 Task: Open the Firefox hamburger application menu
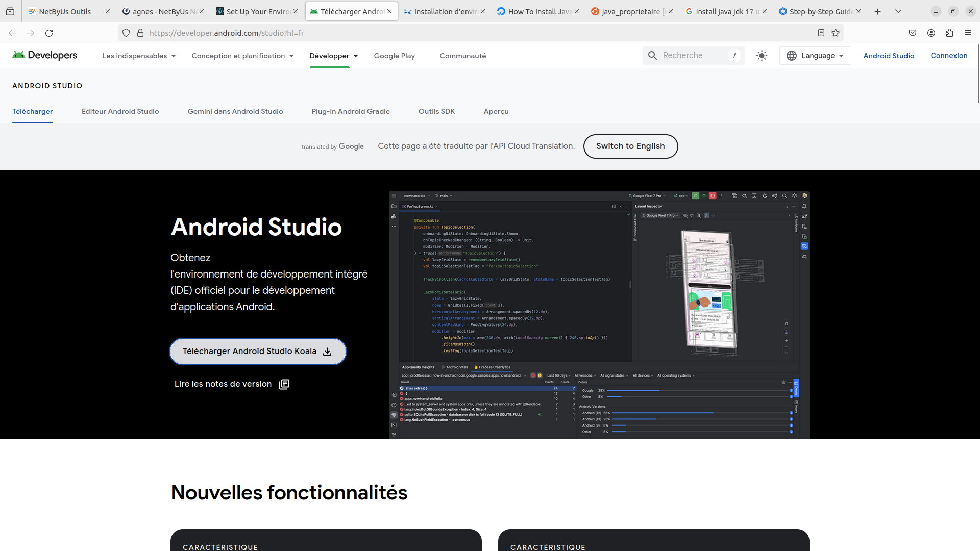[x=968, y=33]
